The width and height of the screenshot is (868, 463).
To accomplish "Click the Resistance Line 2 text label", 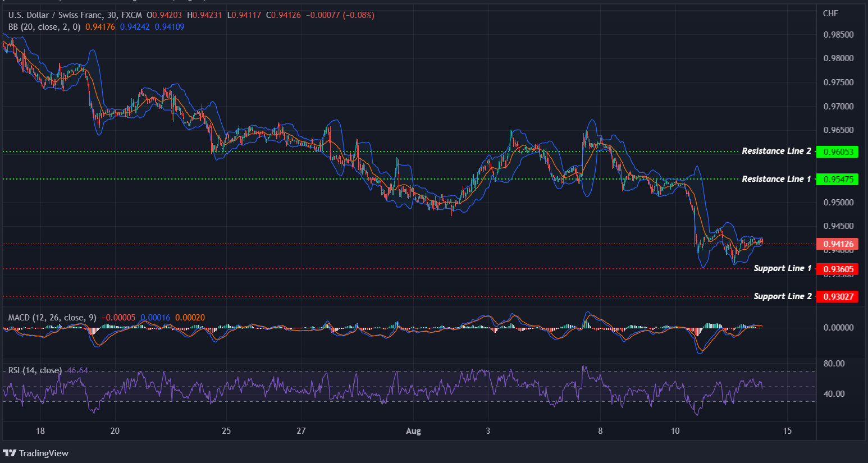I will click(x=776, y=150).
